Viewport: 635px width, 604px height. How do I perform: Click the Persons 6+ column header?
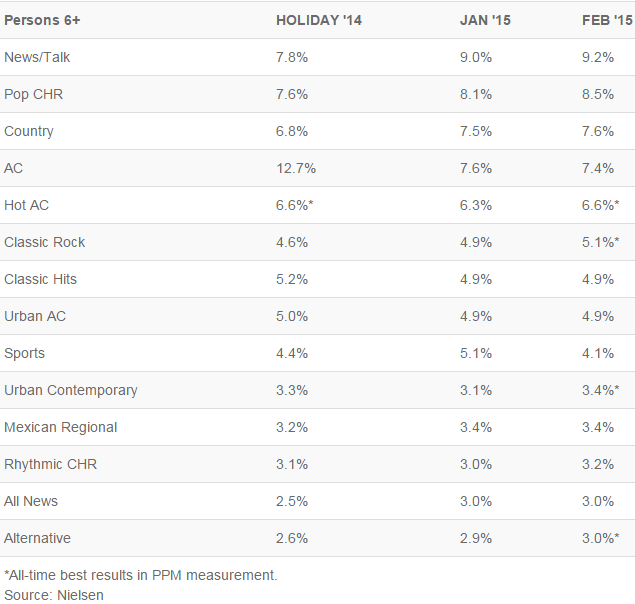tap(42, 20)
